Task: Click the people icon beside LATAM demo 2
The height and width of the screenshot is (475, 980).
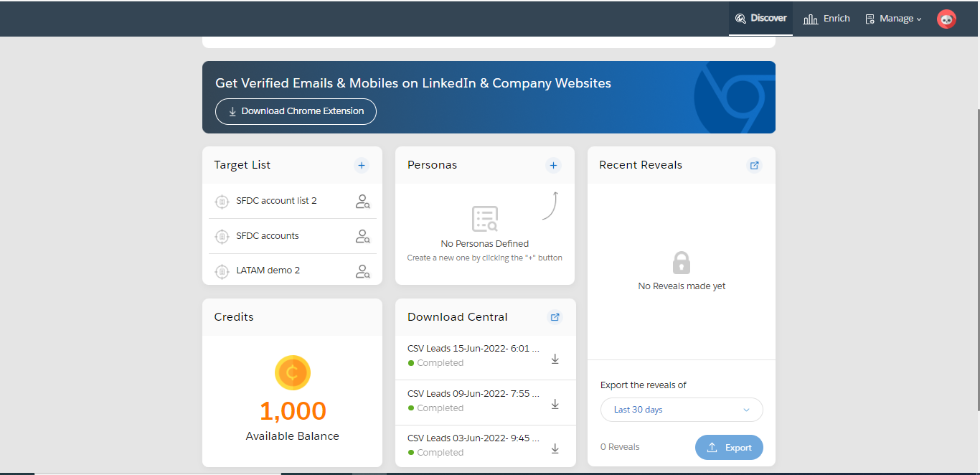Action: [362, 271]
